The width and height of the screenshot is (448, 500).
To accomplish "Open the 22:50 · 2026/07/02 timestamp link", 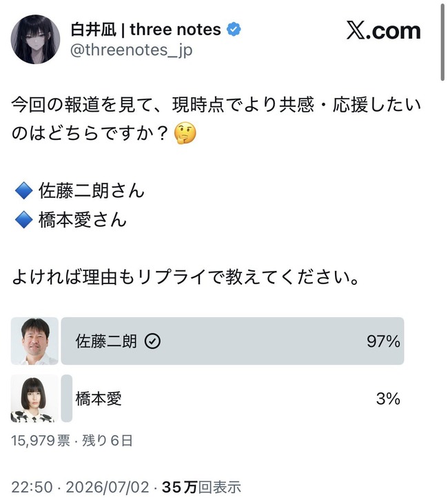I will pyautogui.click(x=81, y=488).
